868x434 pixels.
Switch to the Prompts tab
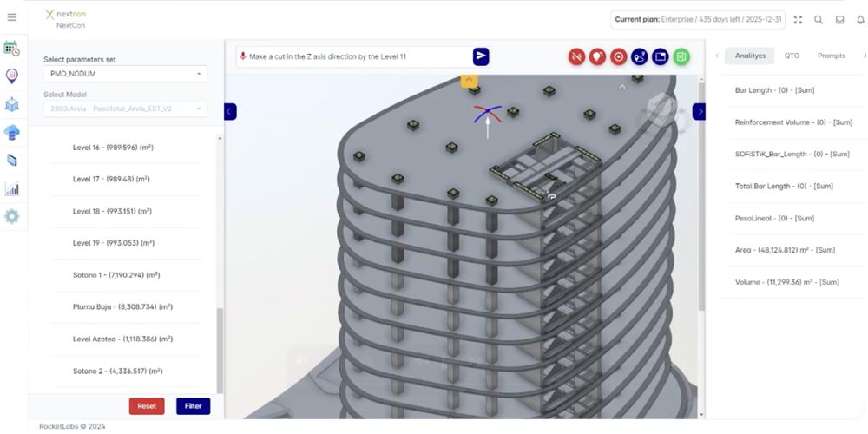pyautogui.click(x=831, y=56)
